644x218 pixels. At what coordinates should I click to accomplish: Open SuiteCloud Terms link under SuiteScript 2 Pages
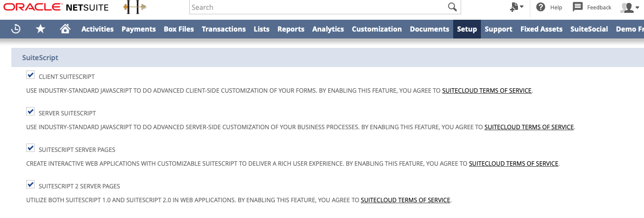(x=405, y=200)
